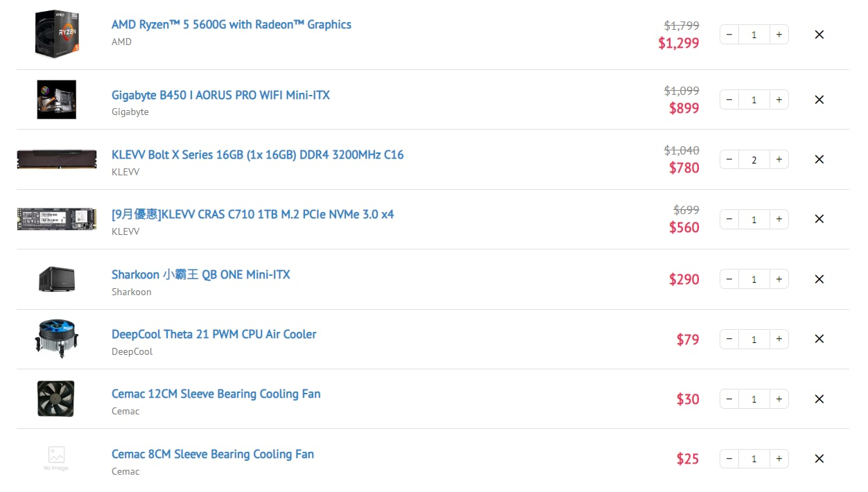868x492 pixels.
Task: Remove Sharkoon QB ONE case from list
Action: (819, 279)
